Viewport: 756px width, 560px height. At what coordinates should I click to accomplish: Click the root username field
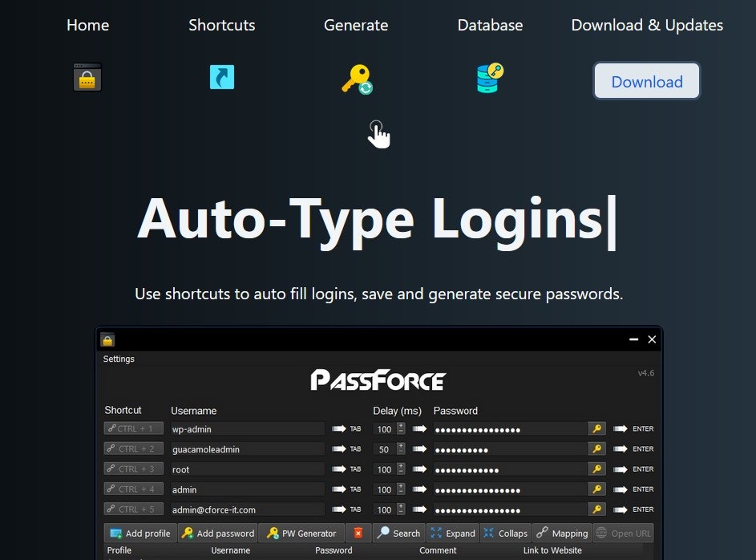247,469
